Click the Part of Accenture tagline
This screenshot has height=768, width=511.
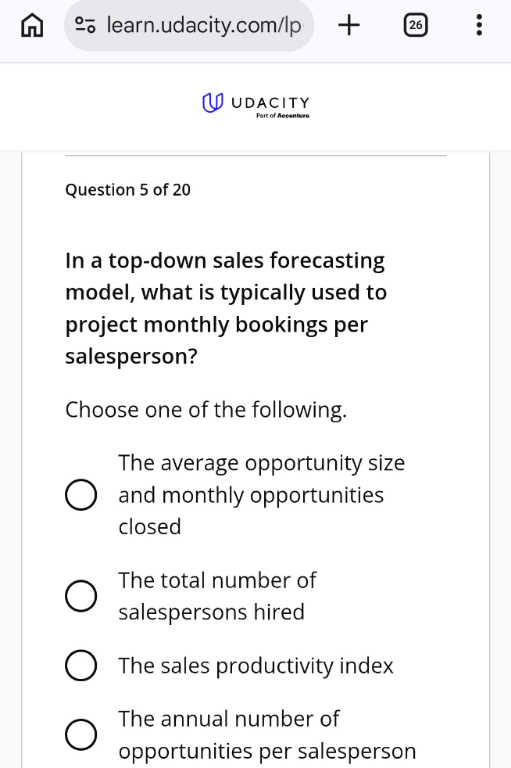click(x=283, y=116)
